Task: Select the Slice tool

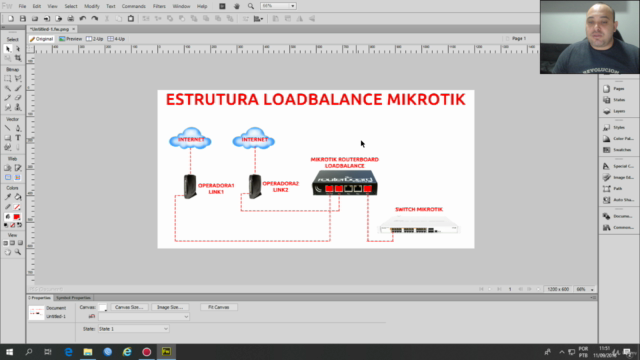Action: point(18,168)
